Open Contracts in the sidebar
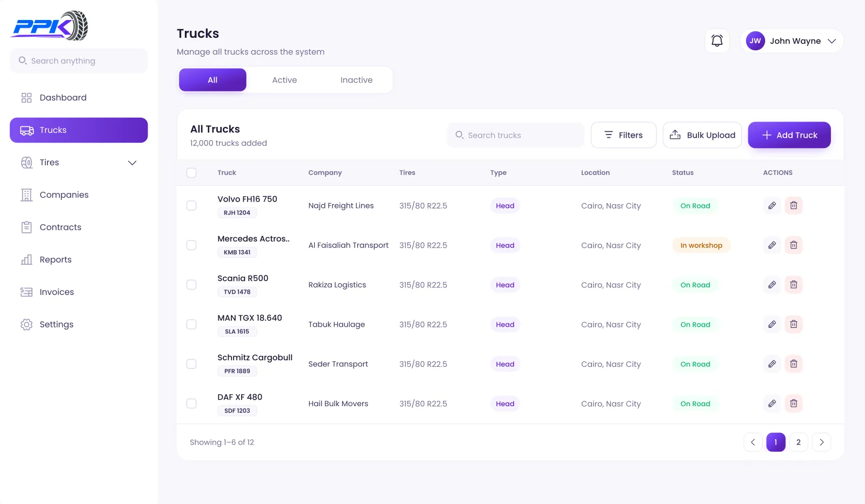This screenshot has width=865, height=504. 78,227
